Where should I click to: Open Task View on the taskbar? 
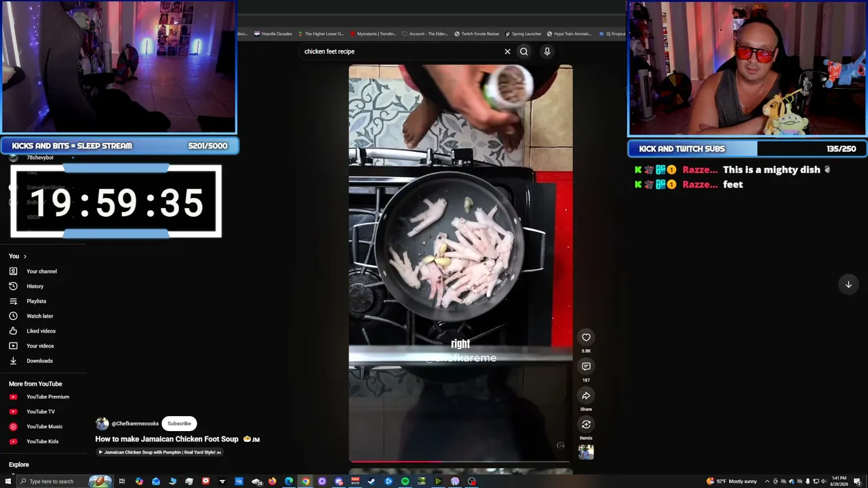point(122,481)
